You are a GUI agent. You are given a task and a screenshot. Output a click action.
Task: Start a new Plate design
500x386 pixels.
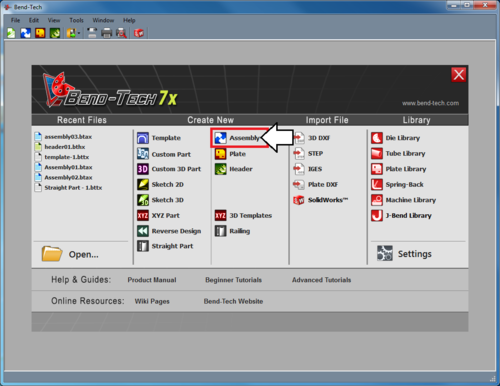coord(220,154)
